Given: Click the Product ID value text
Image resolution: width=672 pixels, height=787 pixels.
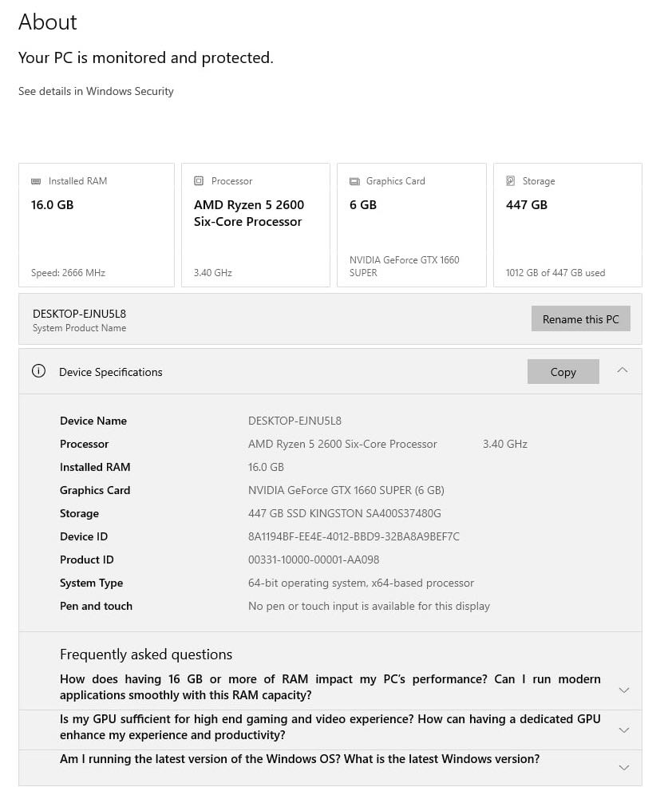Looking at the screenshot, I should click(314, 560).
